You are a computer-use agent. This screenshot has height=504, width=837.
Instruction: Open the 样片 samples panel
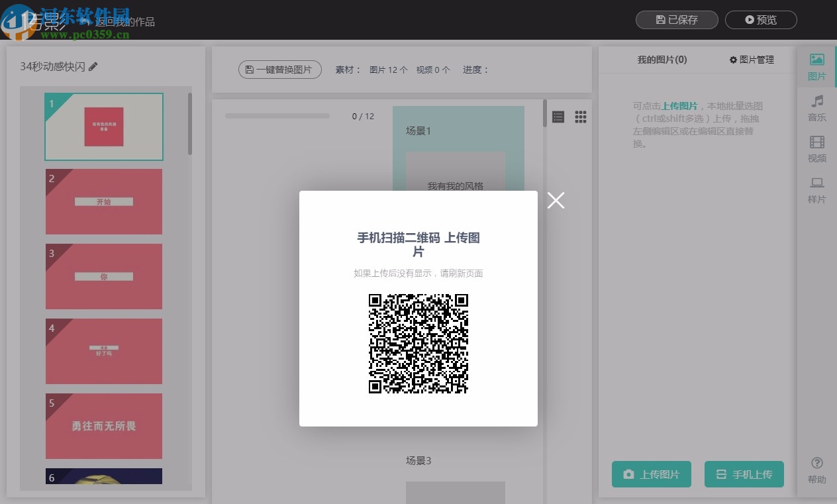tap(816, 191)
